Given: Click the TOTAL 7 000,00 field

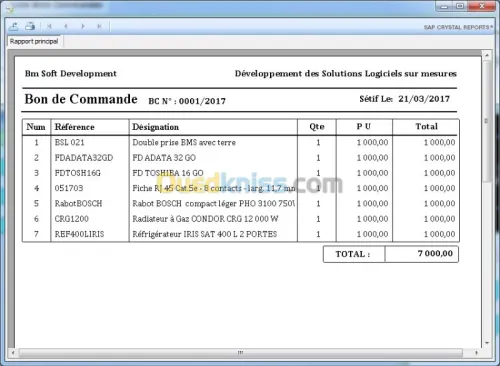Looking at the screenshot, I should (391, 254).
